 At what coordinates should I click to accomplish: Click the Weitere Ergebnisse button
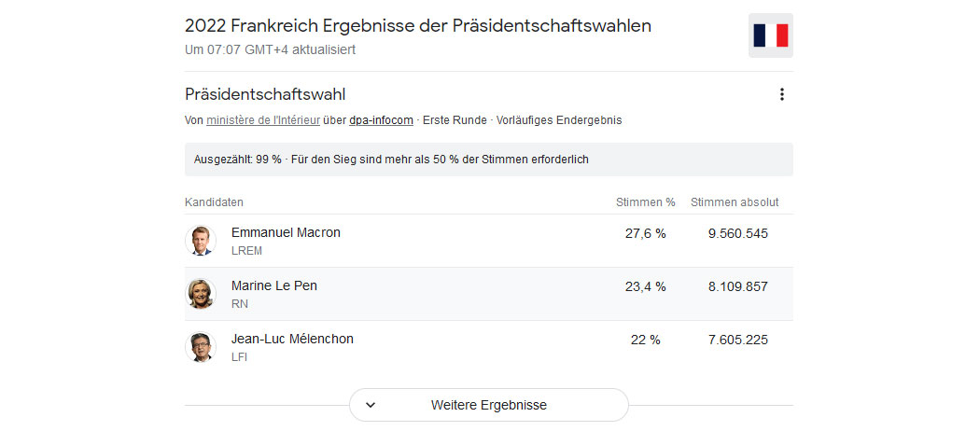[489, 405]
